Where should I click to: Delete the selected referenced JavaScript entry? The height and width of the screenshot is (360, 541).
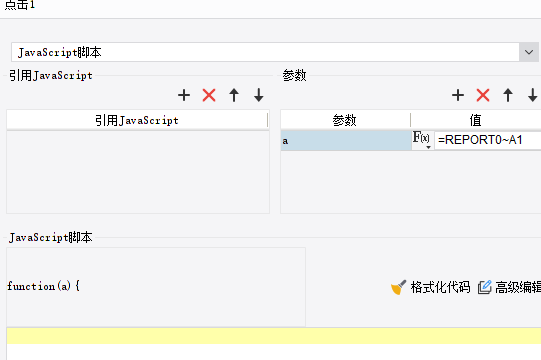point(209,95)
